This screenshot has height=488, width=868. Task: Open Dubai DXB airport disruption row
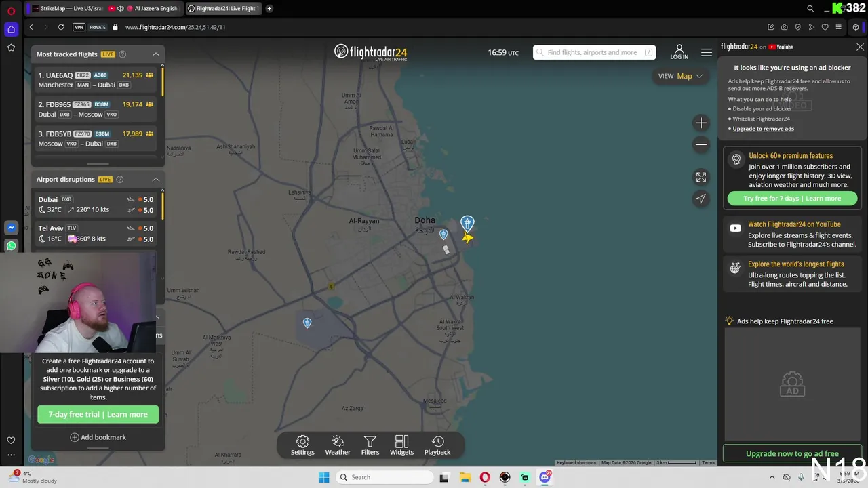click(x=96, y=205)
